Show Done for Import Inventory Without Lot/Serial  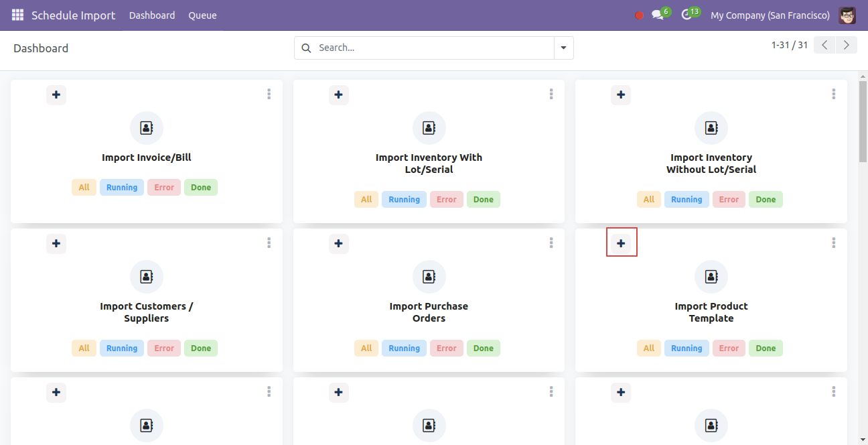tap(766, 200)
